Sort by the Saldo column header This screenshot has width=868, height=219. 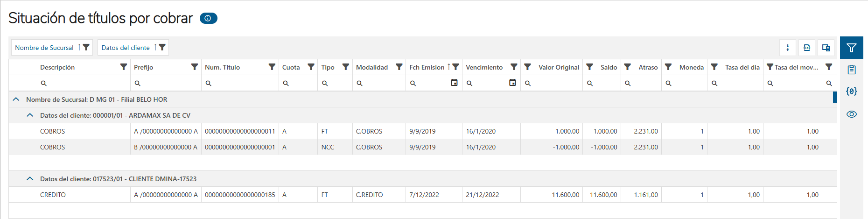(x=609, y=67)
